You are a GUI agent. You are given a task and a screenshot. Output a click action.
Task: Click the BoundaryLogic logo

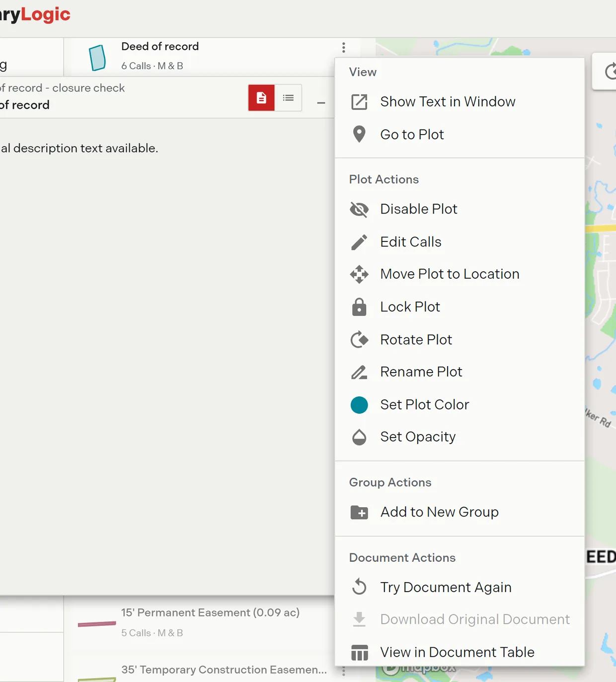(x=35, y=14)
